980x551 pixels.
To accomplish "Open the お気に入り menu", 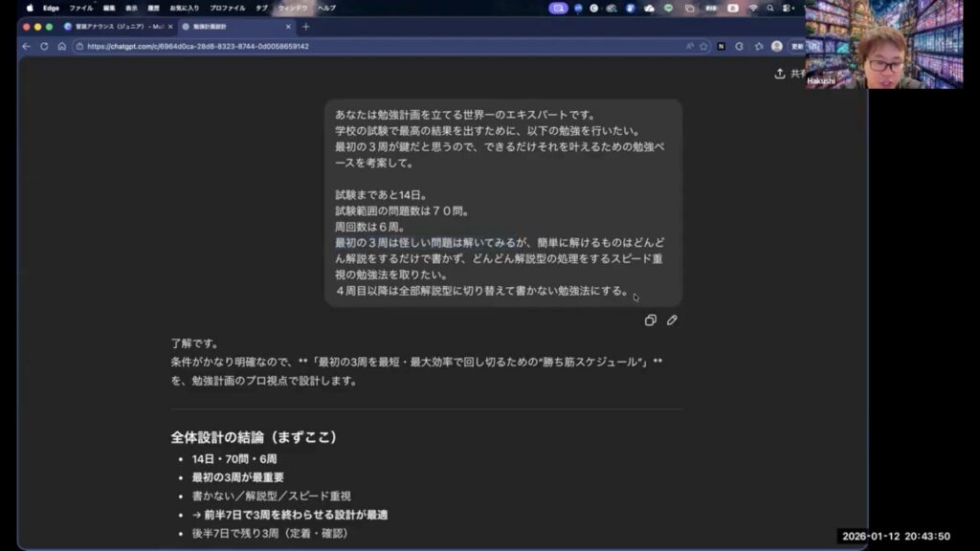I will [x=184, y=8].
